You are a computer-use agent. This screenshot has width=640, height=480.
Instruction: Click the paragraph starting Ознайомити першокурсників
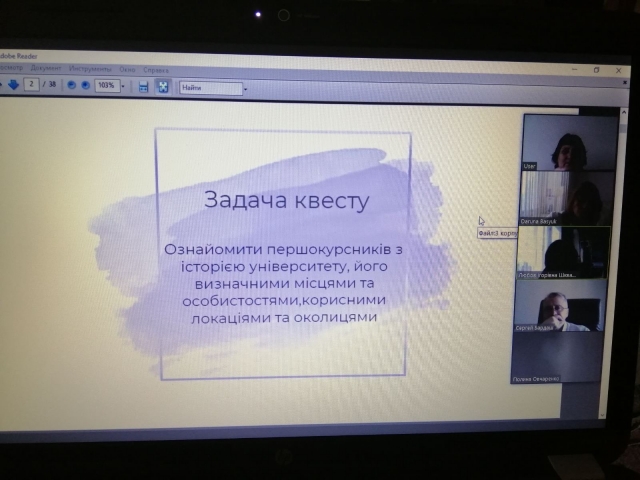[x=284, y=283]
